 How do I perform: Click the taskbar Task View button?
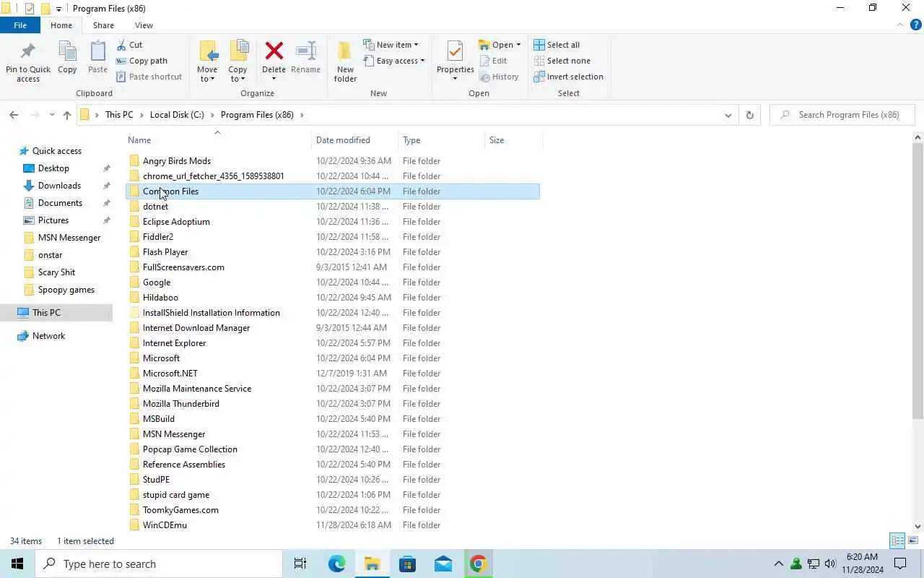tap(300, 564)
